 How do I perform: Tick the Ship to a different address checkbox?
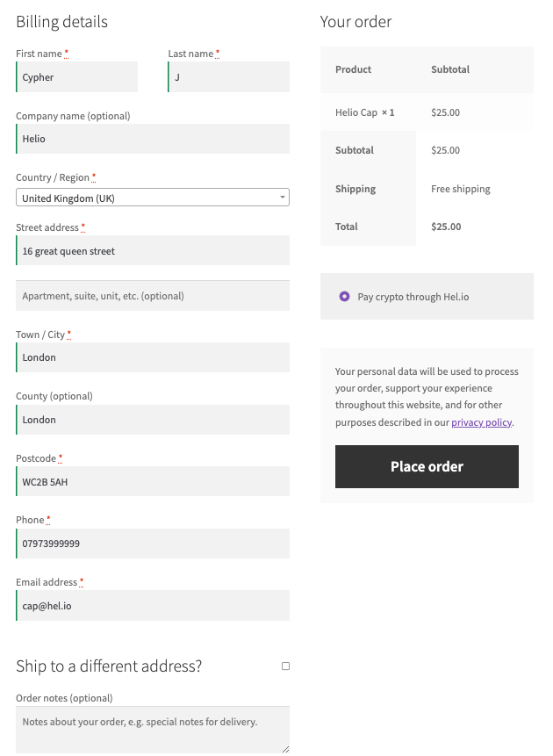pos(285,666)
